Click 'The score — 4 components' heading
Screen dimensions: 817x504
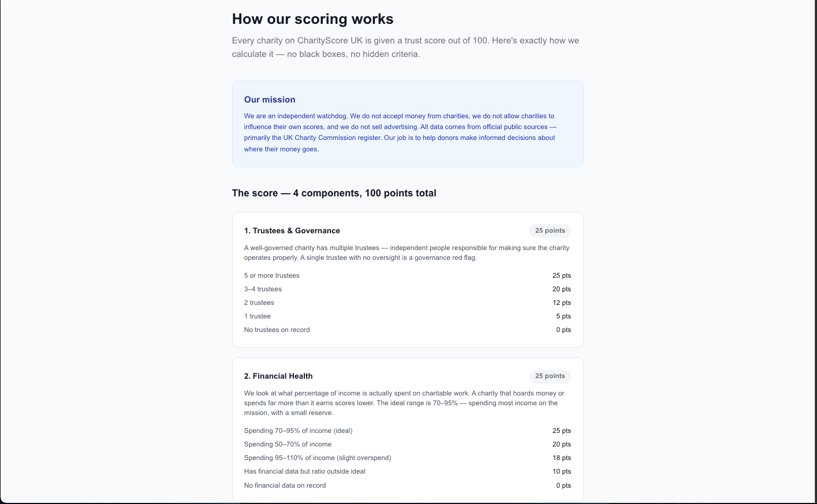[x=334, y=193]
